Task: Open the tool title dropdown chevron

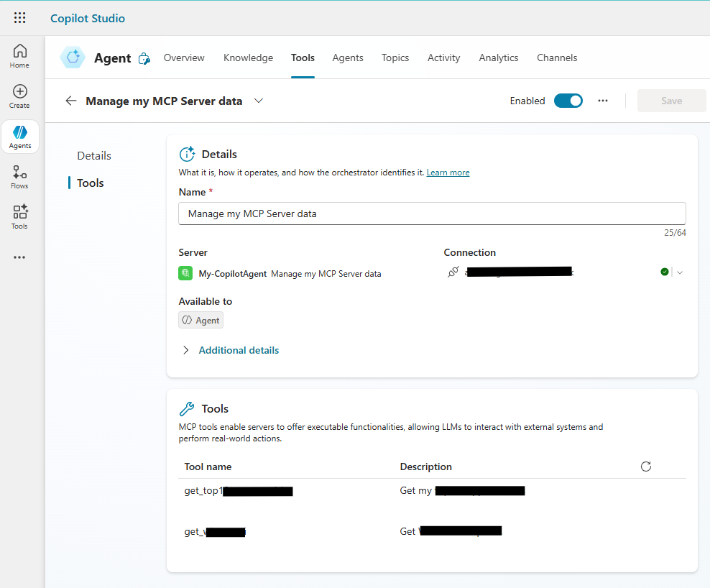Action: 259,101
